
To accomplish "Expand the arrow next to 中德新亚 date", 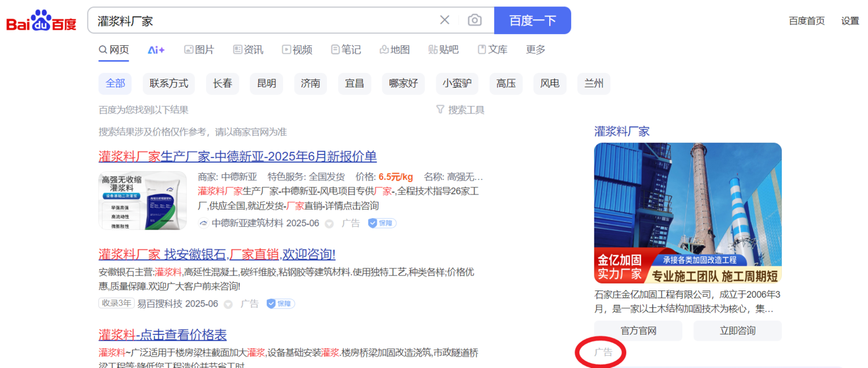I will click(329, 223).
